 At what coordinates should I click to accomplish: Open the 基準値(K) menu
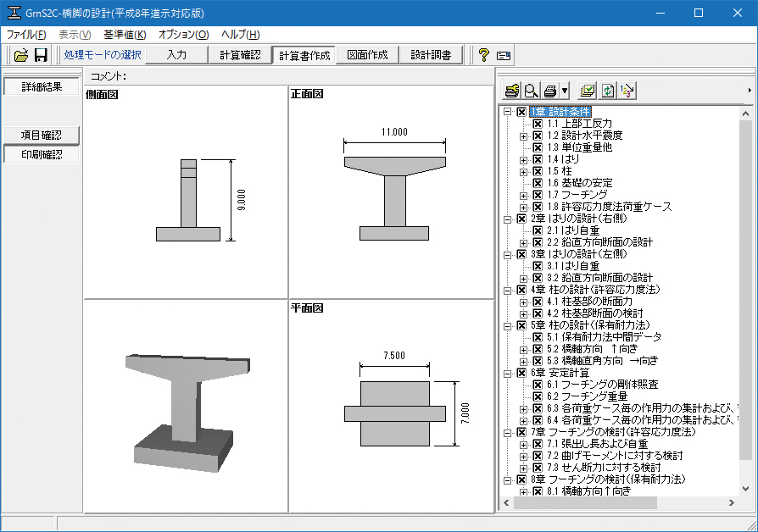click(x=125, y=34)
